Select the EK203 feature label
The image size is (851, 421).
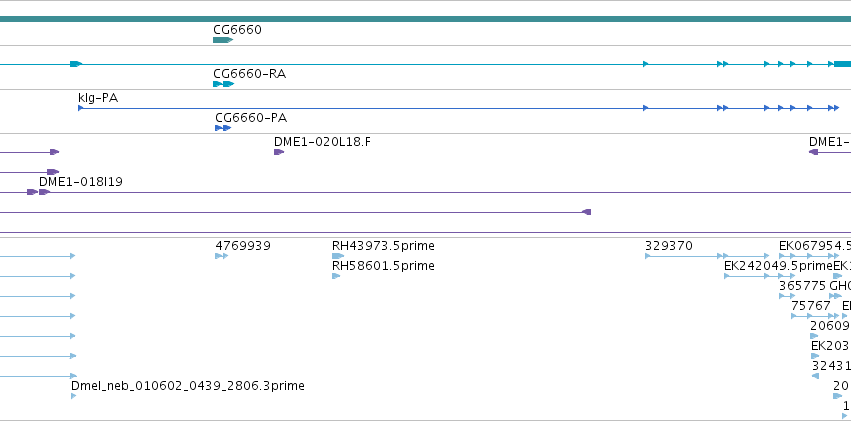coord(830,346)
